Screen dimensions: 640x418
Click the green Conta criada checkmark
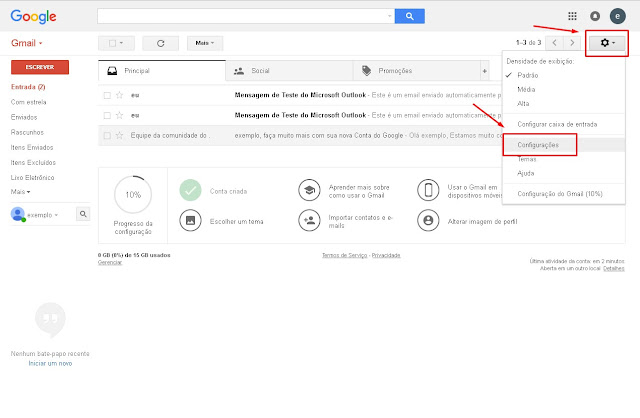coord(190,190)
